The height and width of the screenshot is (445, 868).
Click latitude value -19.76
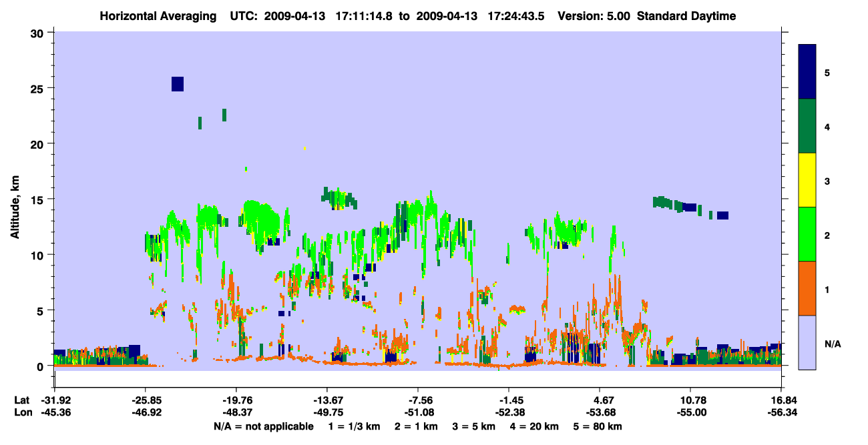point(236,400)
